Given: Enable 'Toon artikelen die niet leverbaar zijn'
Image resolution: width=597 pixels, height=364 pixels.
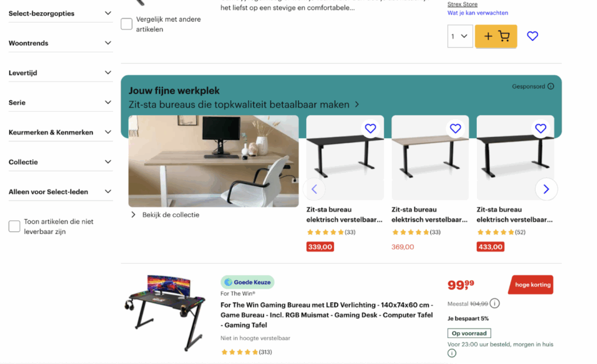Looking at the screenshot, I should [x=15, y=227].
